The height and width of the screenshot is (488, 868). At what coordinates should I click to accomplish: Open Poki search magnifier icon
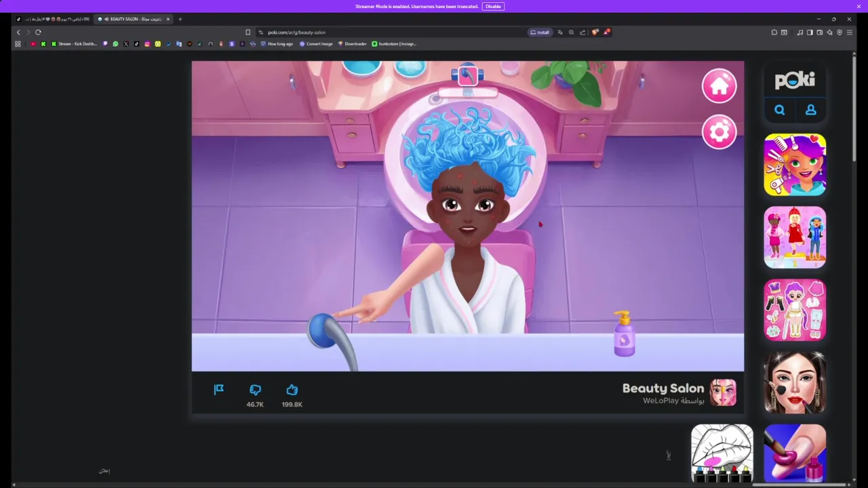click(780, 110)
